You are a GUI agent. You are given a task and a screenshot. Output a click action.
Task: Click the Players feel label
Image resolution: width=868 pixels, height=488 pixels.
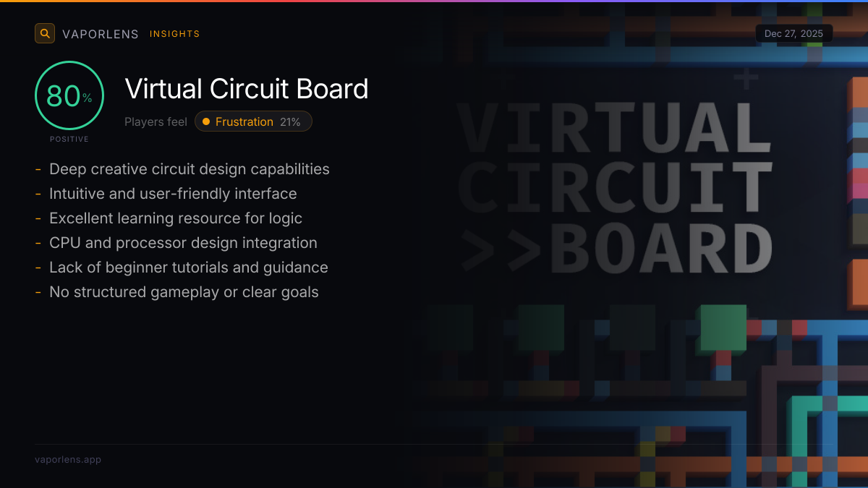[156, 121]
